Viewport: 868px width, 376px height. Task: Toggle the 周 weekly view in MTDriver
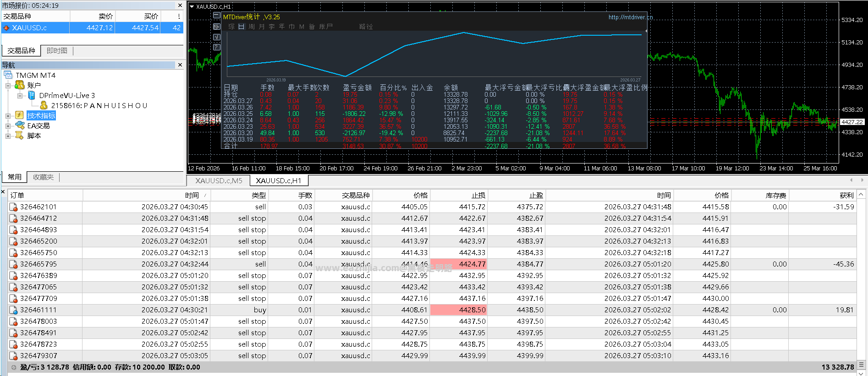coord(252,27)
